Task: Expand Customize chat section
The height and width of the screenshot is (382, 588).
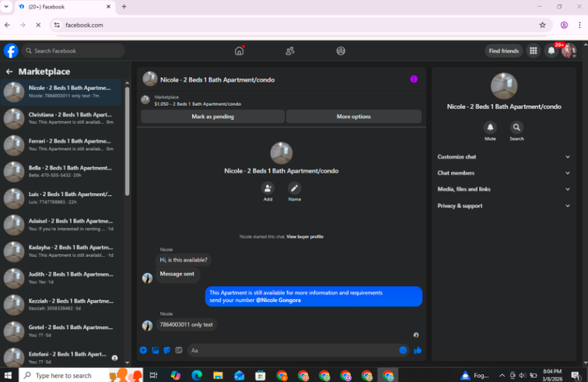Action: [504, 157]
